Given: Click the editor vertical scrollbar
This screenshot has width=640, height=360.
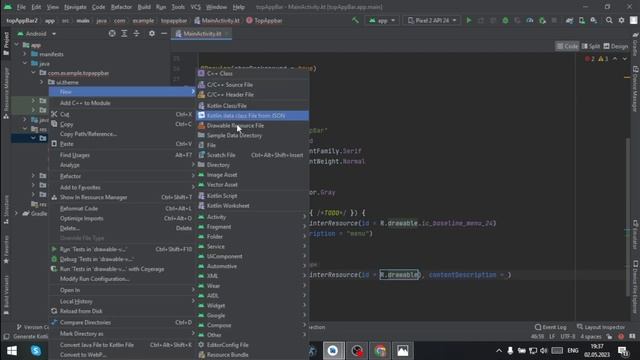Looking at the screenshot, I should coord(627,216).
